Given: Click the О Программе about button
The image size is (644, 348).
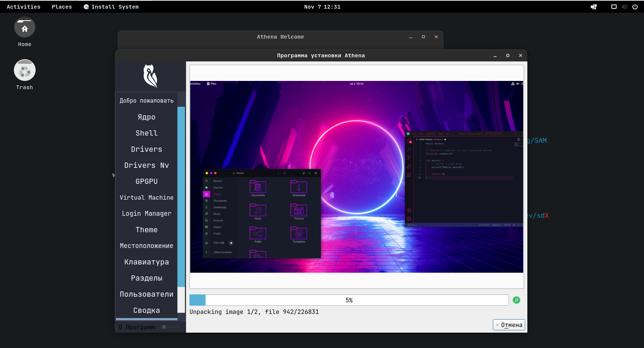Looking at the screenshot, I should 137,327.
